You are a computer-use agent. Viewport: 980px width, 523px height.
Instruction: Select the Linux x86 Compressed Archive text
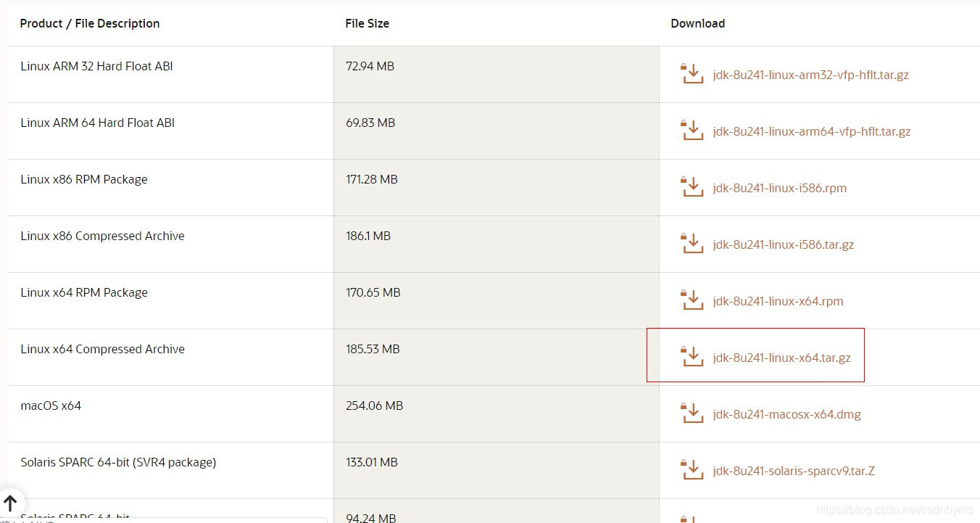102,236
